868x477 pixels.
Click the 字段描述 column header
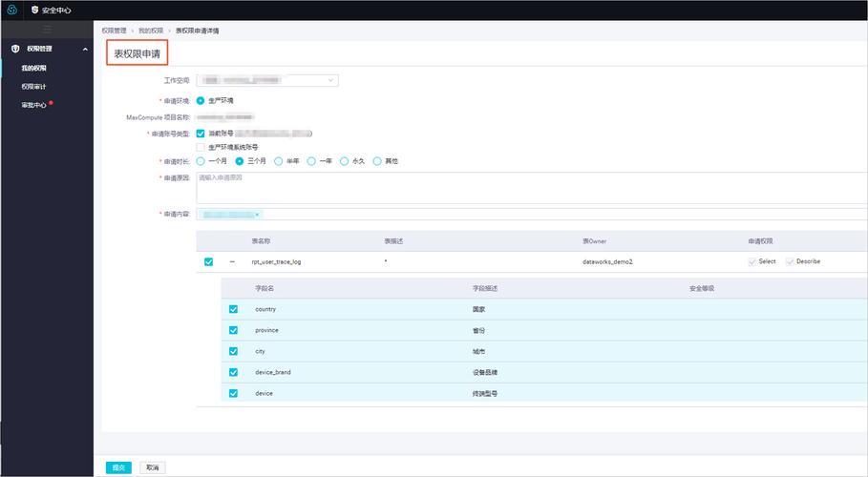coord(484,288)
